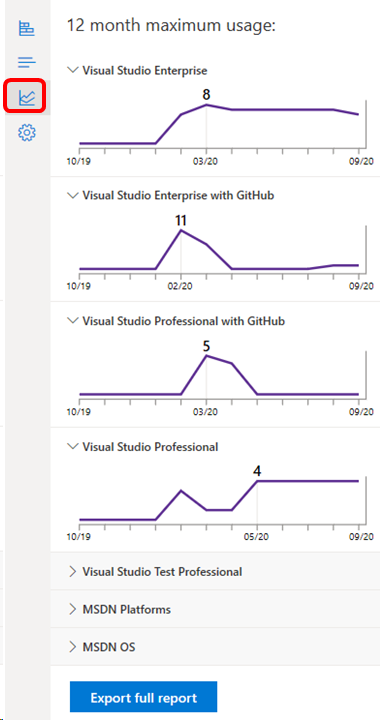Click peak value 4 on Professional chart
380x720 pixels.
tap(257, 471)
